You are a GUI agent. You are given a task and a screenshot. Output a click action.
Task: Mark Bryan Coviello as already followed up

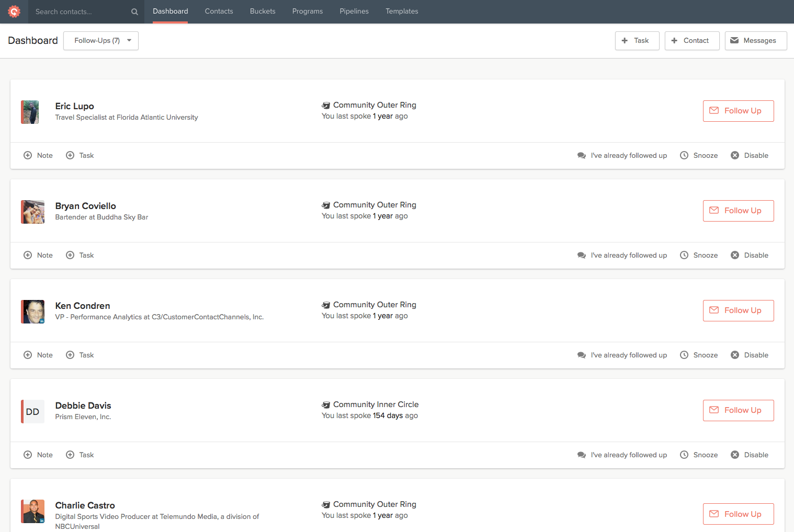(622, 255)
